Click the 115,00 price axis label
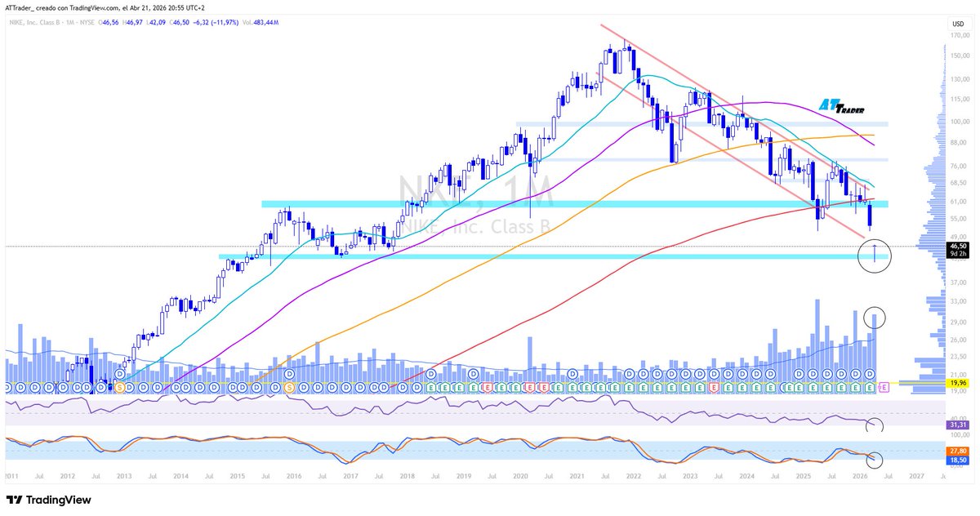The image size is (980, 516). pyautogui.click(x=959, y=99)
